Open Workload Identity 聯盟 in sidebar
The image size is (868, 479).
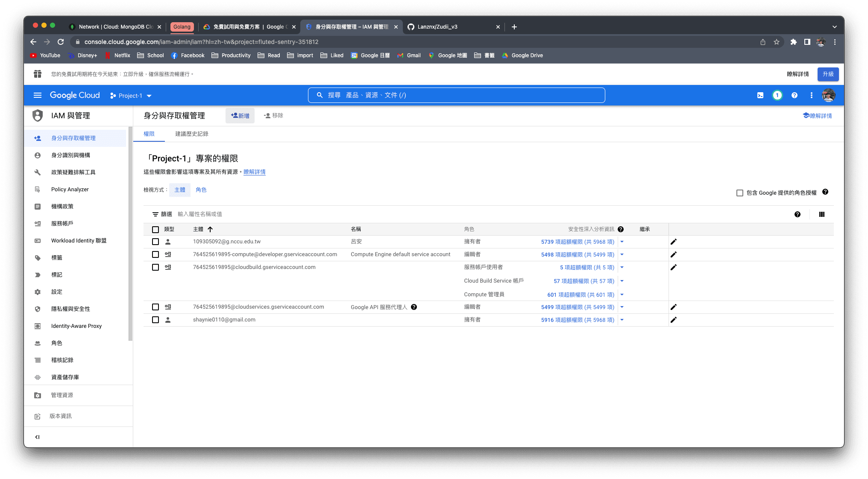pos(79,240)
